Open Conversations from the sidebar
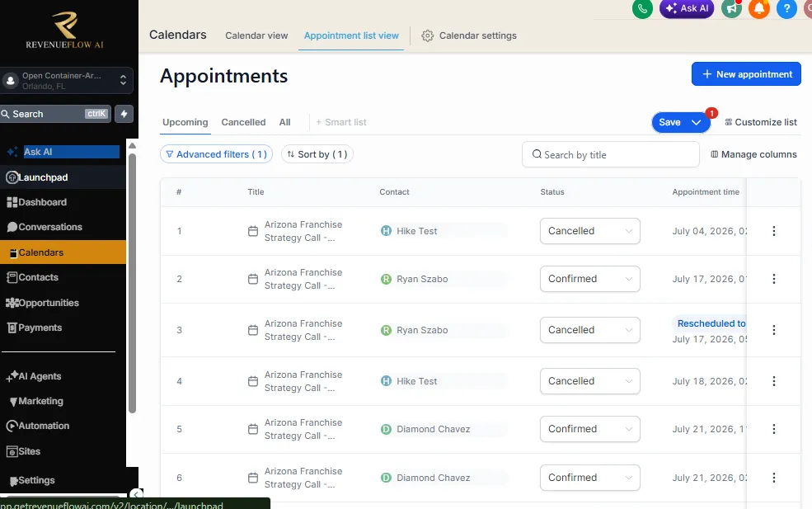Screen dimensions: 812x509 63,227
